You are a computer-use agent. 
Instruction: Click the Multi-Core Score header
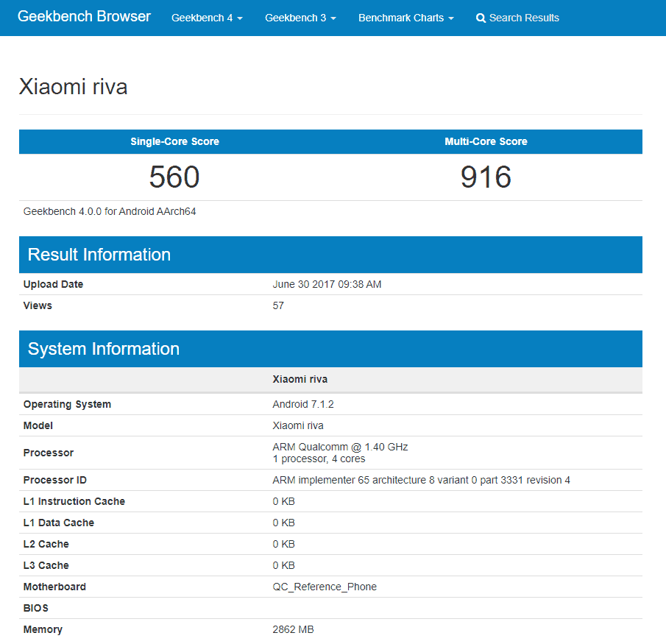click(486, 141)
